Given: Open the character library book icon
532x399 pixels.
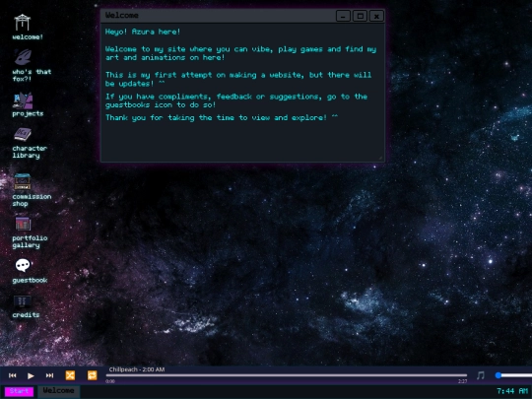Looking at the screenshot, I should [23, 135].
